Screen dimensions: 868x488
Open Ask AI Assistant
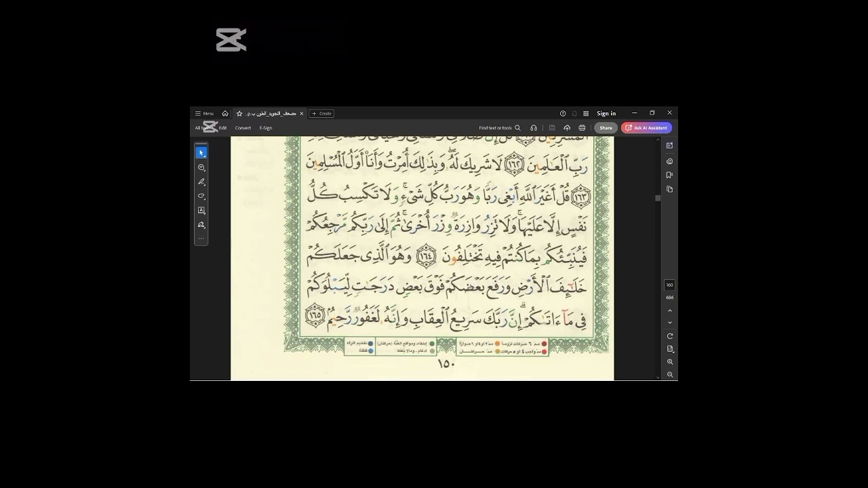(x=646, y=127)
